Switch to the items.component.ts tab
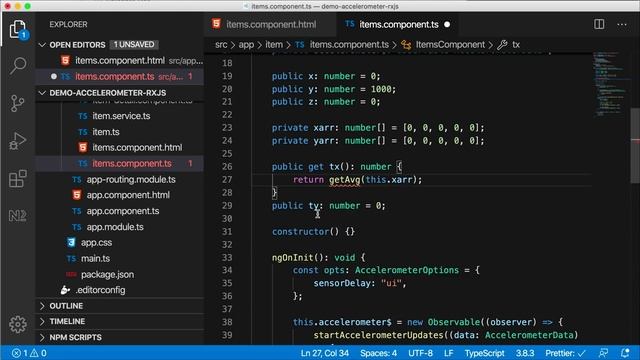The height and width of the screenshot is (360, 640). click(x=398, y=24)
